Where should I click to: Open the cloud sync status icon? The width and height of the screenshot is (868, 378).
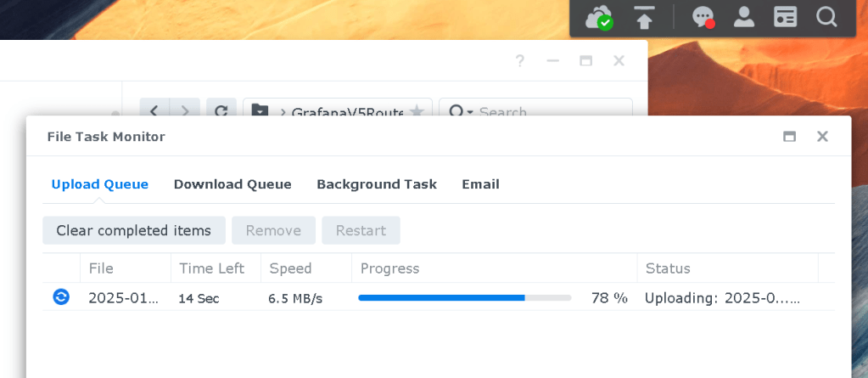point(599,18)
